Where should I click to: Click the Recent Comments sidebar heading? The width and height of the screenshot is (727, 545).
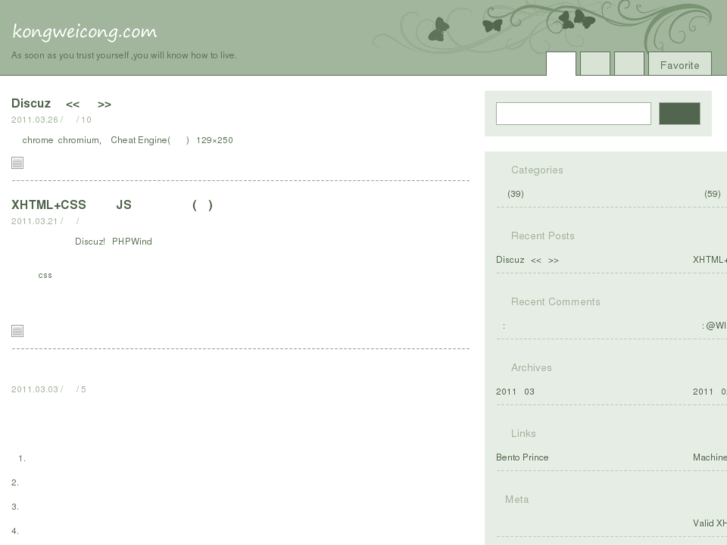[555, 301]
